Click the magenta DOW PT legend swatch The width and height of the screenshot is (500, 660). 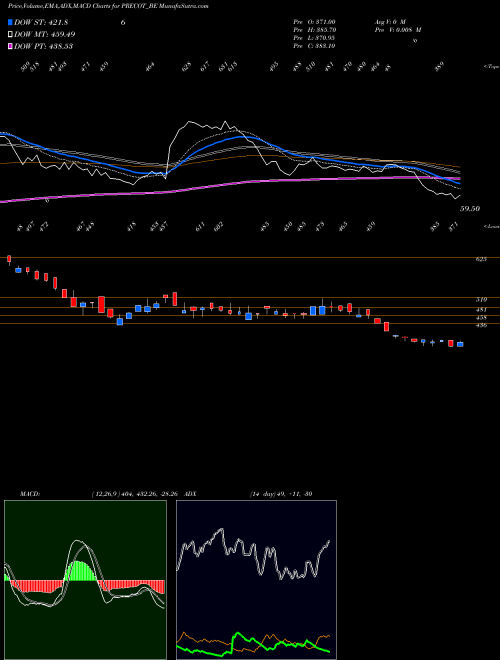11,46
